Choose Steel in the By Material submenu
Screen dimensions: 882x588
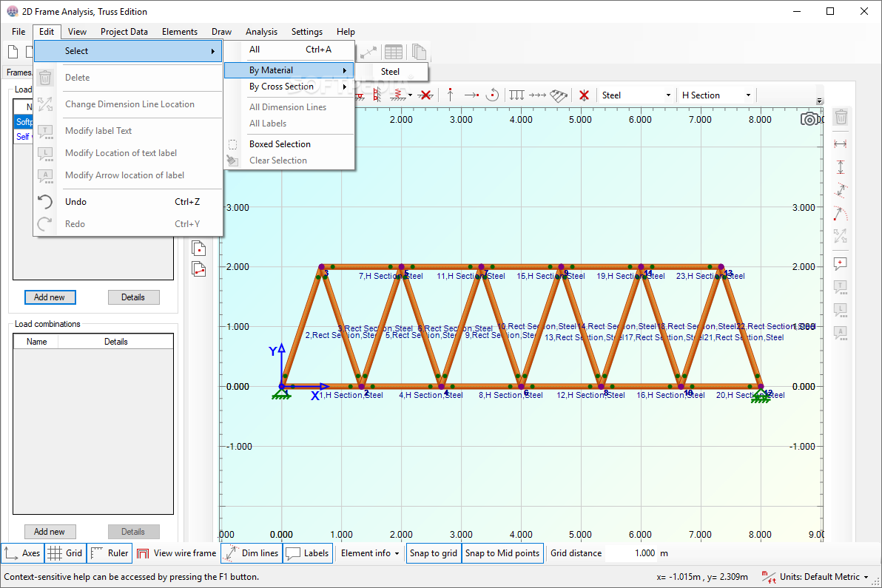pos(392,72)
